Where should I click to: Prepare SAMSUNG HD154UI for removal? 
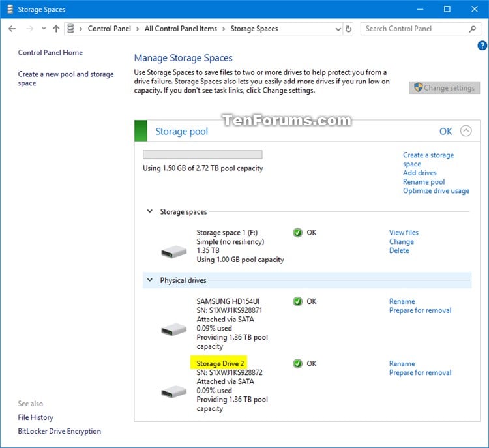420,310
